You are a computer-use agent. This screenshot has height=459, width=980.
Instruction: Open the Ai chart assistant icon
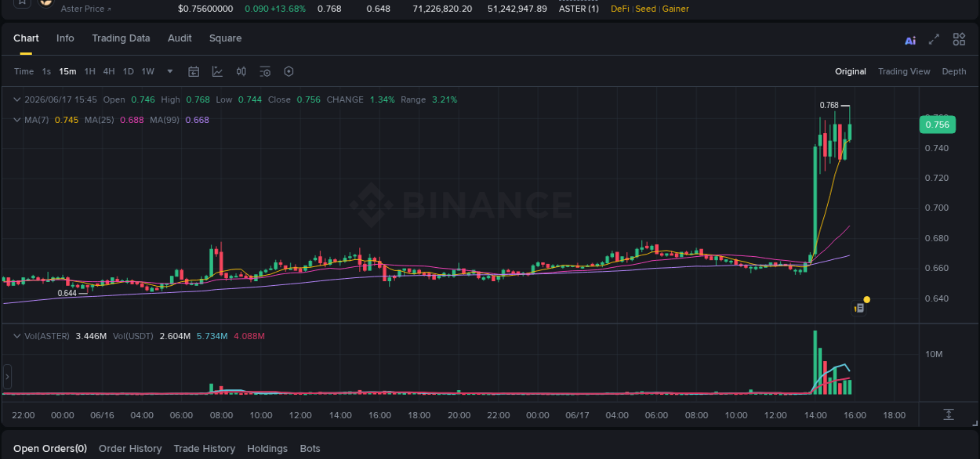click(x=910, y=40)
